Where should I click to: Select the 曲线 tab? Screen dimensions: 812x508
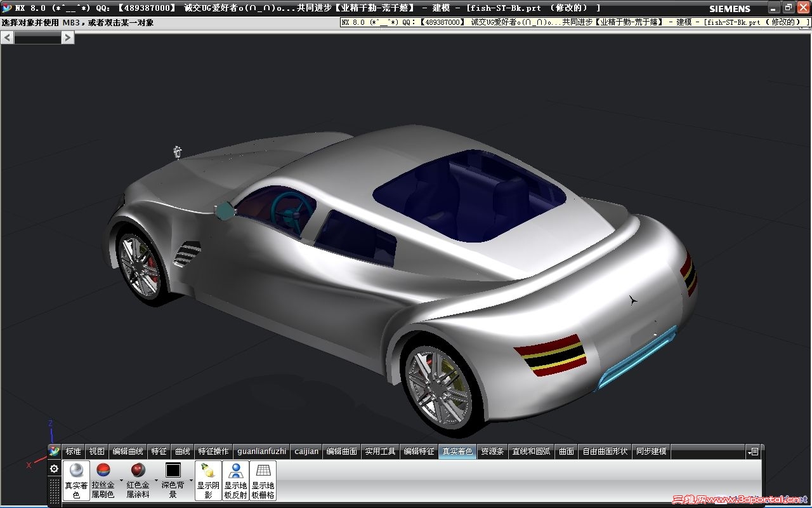tap(182, 451)
